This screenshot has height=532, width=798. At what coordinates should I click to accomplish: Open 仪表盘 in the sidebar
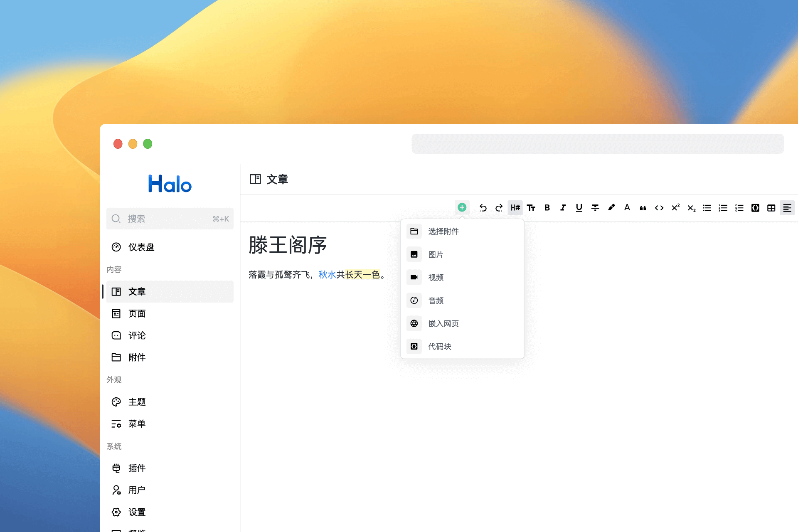click(x=141, y=247)
